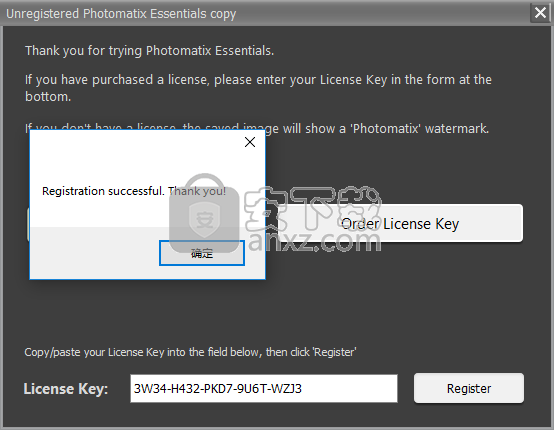Click the 'If you have purchased a license' paragraph
554x430 pixels.
258,88
